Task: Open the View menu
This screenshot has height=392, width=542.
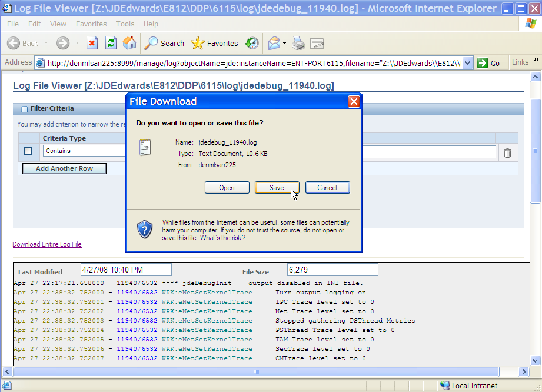Action: pyautogui.click(x=58, y=24)
